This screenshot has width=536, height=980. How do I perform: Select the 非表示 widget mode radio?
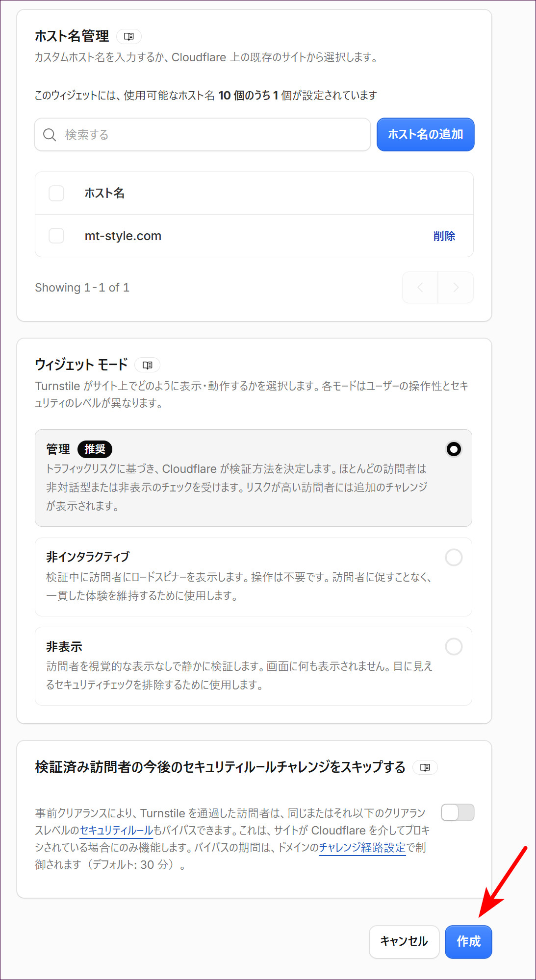pos(454,646)
